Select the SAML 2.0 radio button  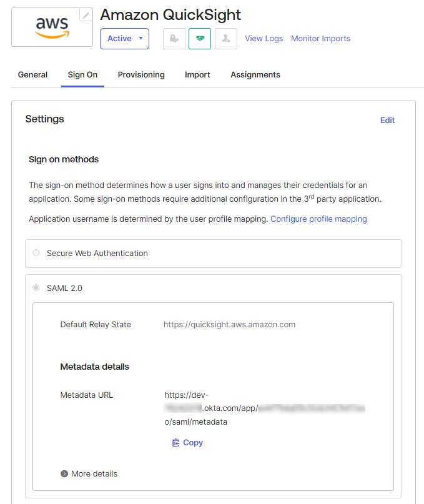tap(36, 287)
